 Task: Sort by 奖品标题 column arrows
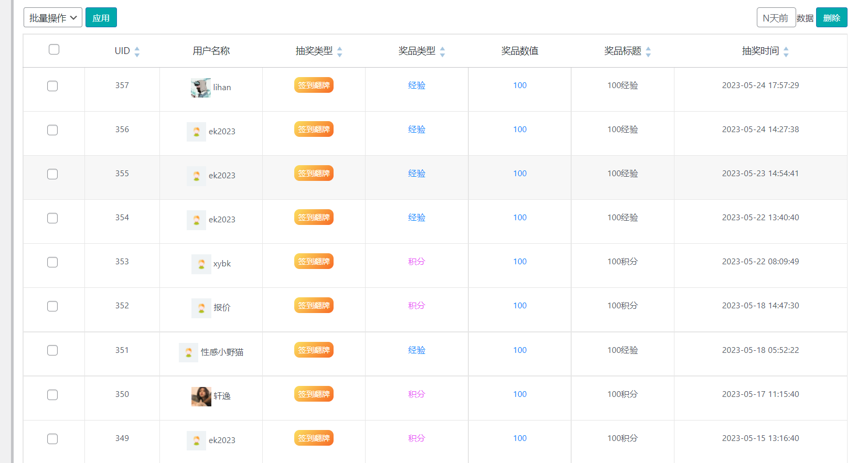(648, 51)
